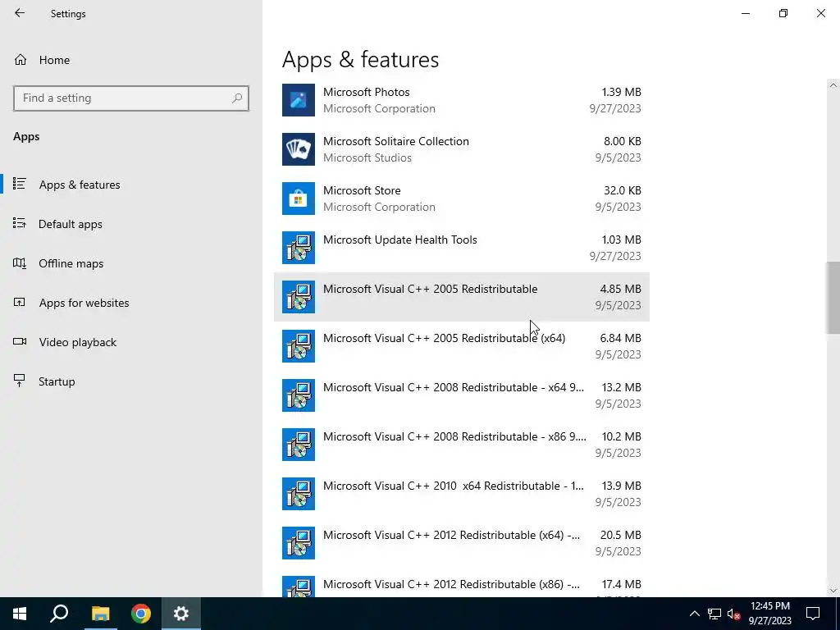Click the 1.39 MB size of Photos
Screen dimensions: 840x630
coord(621,92)
